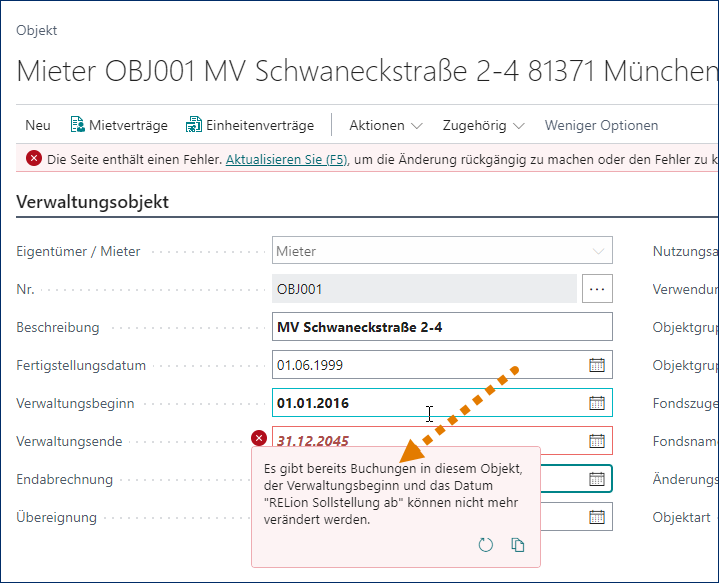
Task: Expand the Aktionen menu
Action: 386,125
